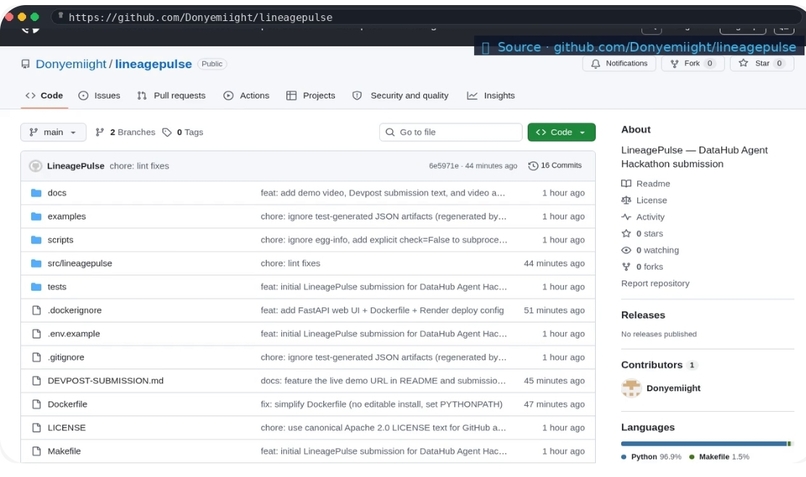Open the '.dockerignore' commit message about FastAPI

(382, 310)
